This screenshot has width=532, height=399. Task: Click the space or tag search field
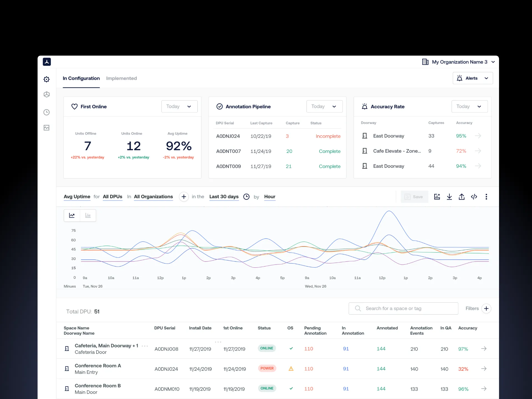(403, 308)
